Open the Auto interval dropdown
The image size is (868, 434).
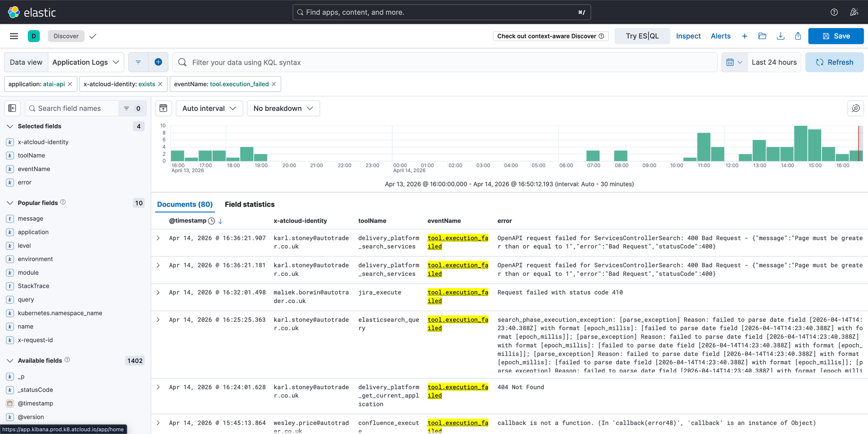[x=209, y=108]
